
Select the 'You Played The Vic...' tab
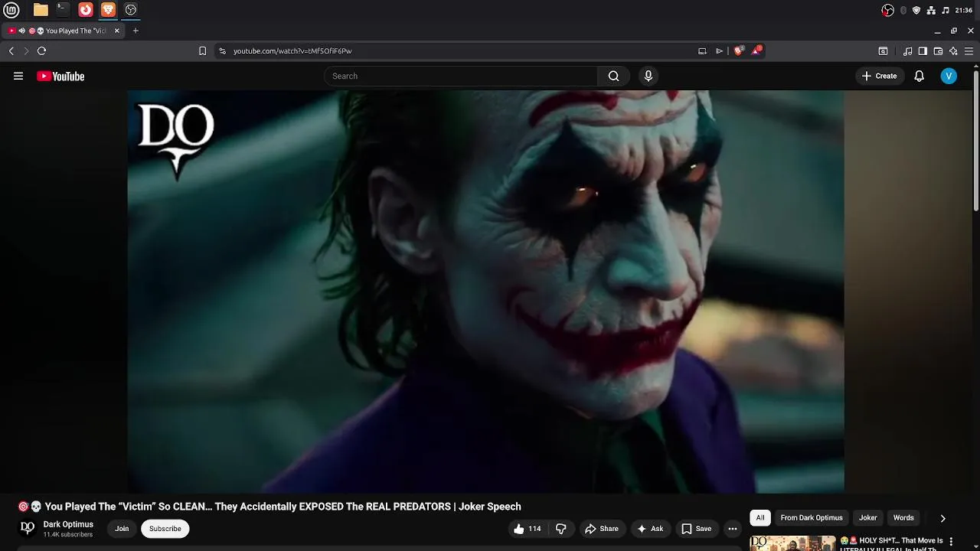point(64,31)
